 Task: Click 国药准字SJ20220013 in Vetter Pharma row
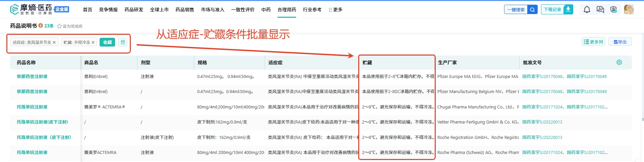tap(542, 122)
